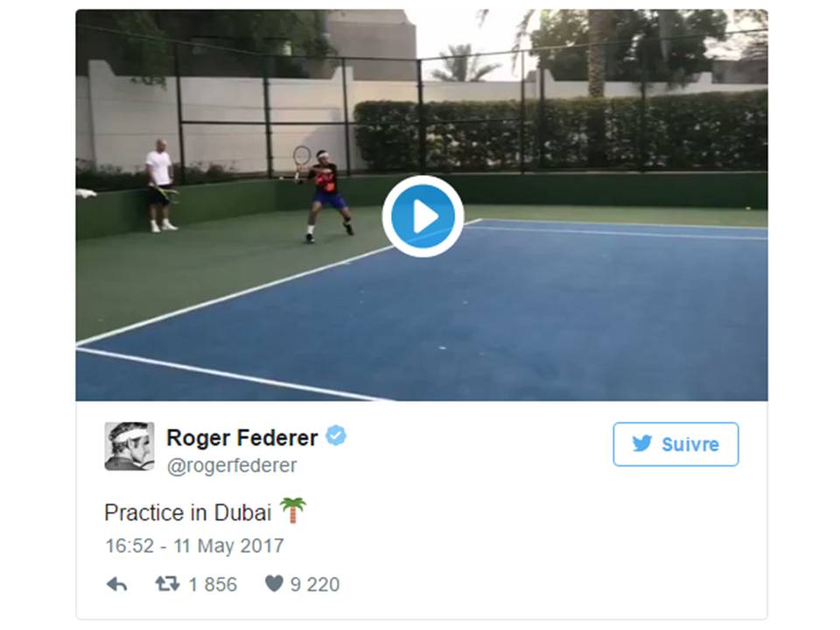
Task: Like the tweet with the heart icon
Action: pyautogui.click(x=274, y=584)
